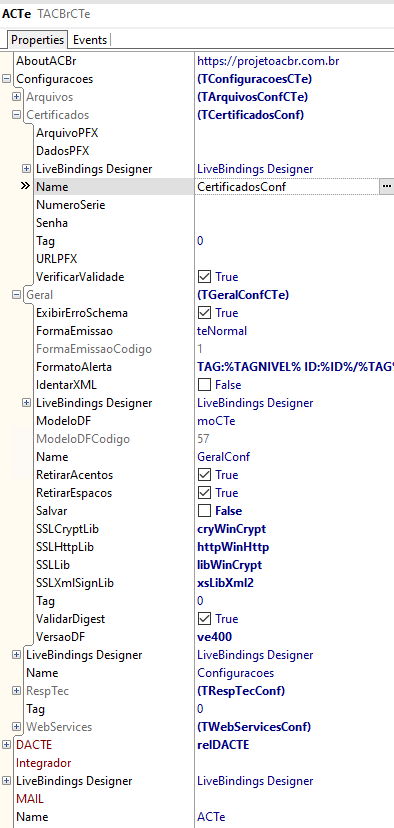Collapse the Configuracoes node
Screen dimensions: 394x828
click(x=6, y=79)
